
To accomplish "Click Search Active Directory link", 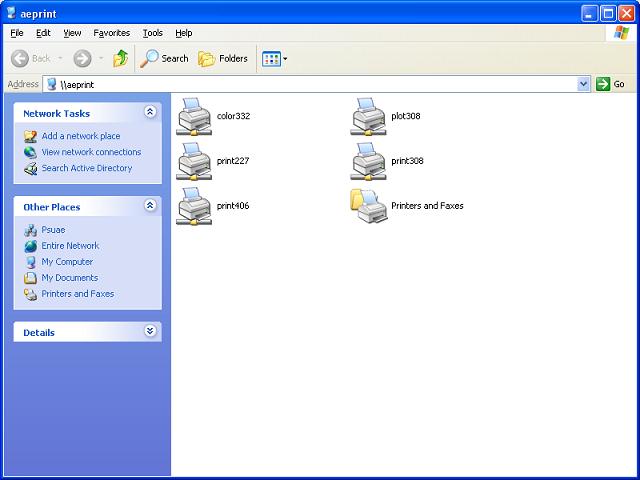I will (x=87, y=168).
